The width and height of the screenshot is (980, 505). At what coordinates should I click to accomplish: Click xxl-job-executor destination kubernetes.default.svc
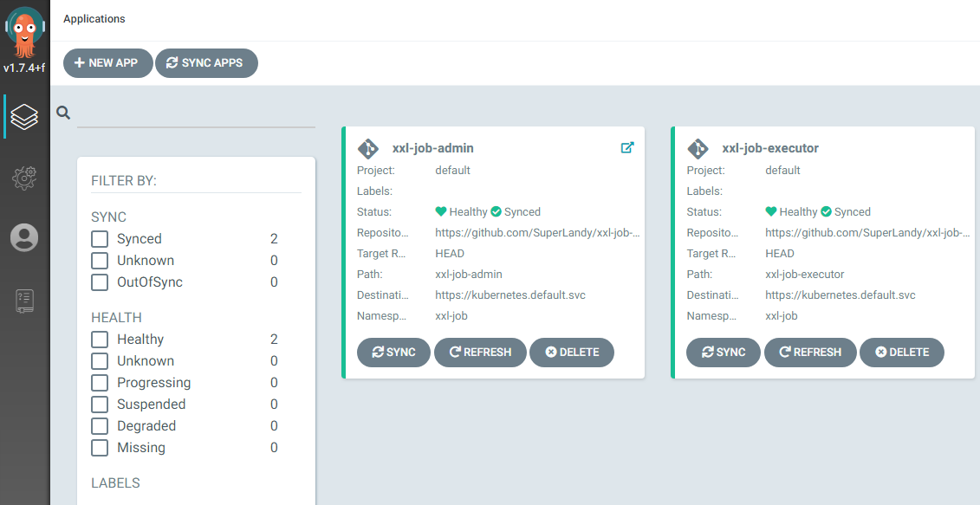(x=840, y=295)
